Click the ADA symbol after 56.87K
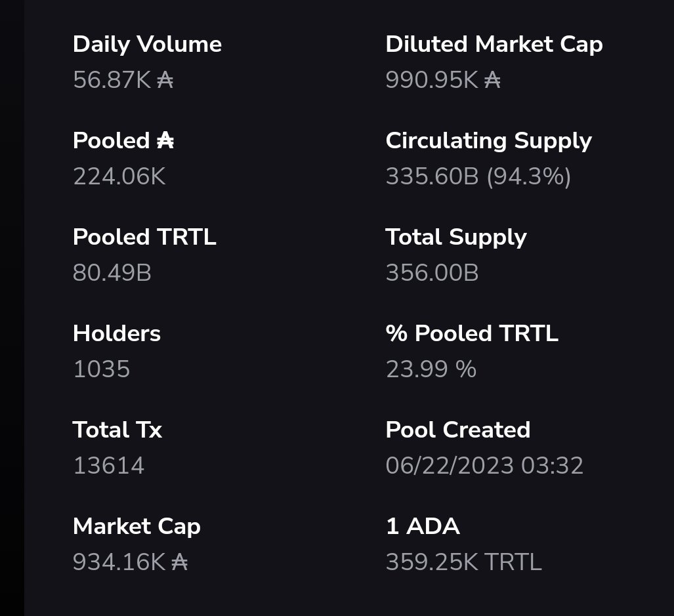 [x=165, y=80]
